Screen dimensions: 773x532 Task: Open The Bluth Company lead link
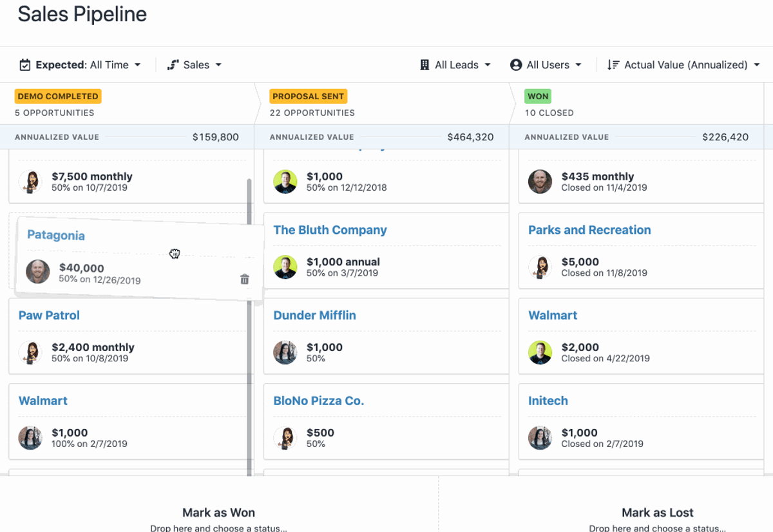[330, 230]
